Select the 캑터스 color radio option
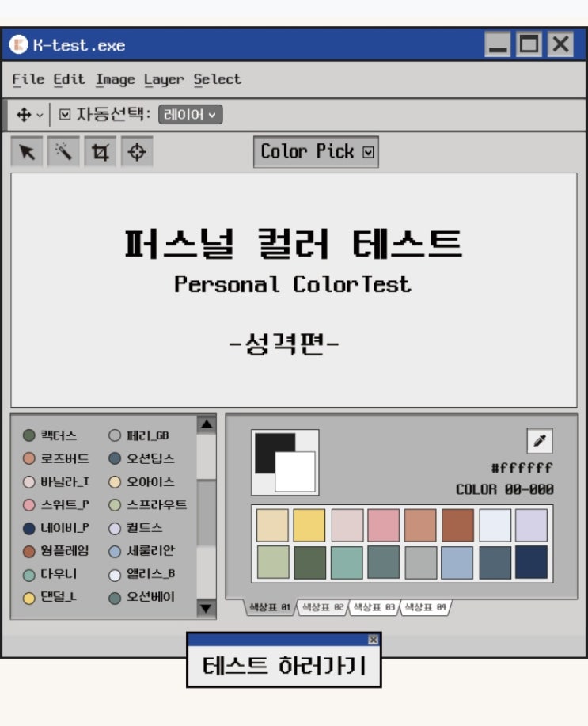 pos(29,435)
